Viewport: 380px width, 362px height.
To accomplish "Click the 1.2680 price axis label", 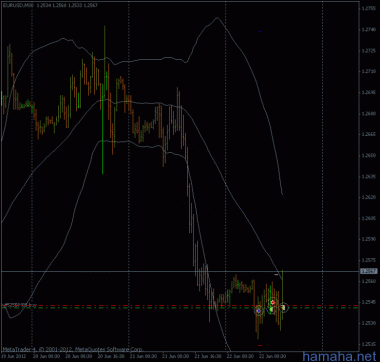I will [x=368, y=114].
